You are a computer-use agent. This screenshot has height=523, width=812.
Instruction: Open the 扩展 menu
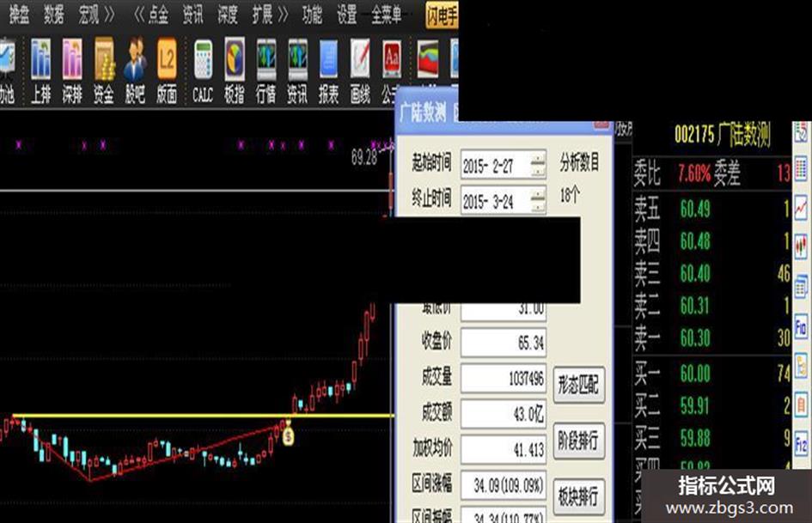(263, 15)
